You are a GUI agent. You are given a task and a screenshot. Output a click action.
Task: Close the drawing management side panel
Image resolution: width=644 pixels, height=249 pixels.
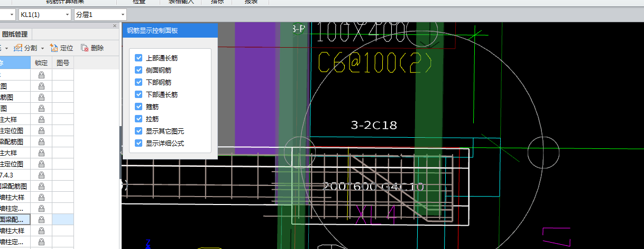click(115, 26)
